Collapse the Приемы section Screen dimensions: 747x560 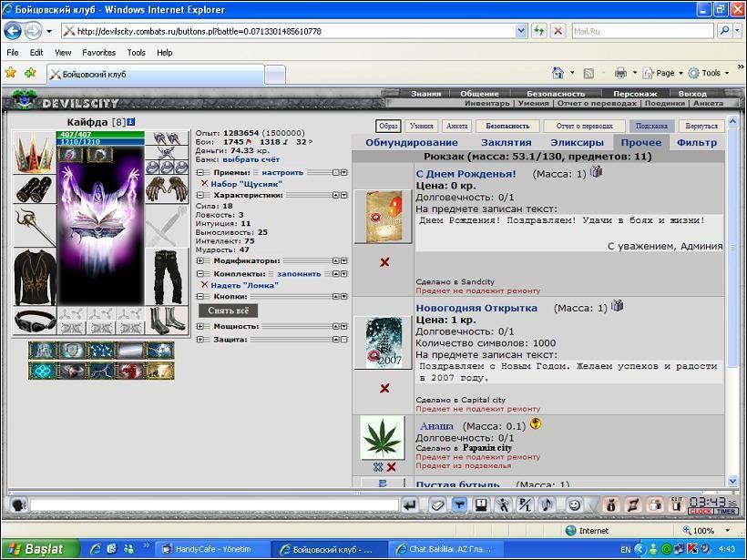(200, 172)
